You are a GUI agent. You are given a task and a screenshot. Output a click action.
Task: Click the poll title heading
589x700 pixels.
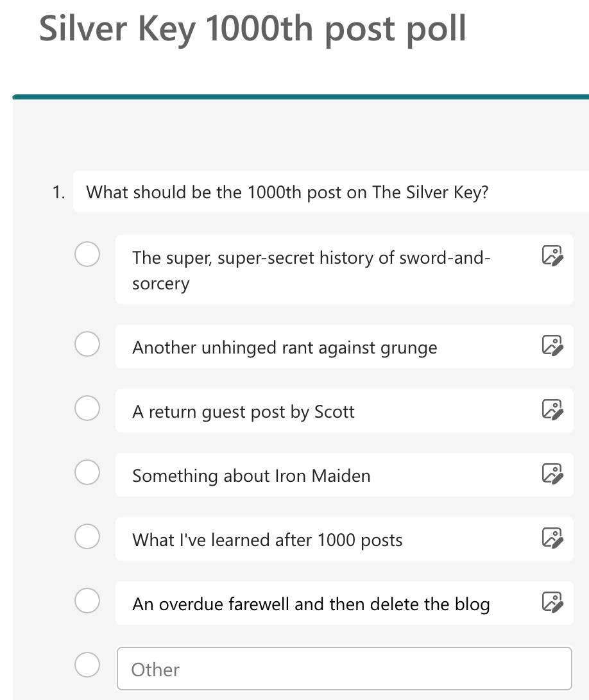pyautogui.click(x=253, y=29)
